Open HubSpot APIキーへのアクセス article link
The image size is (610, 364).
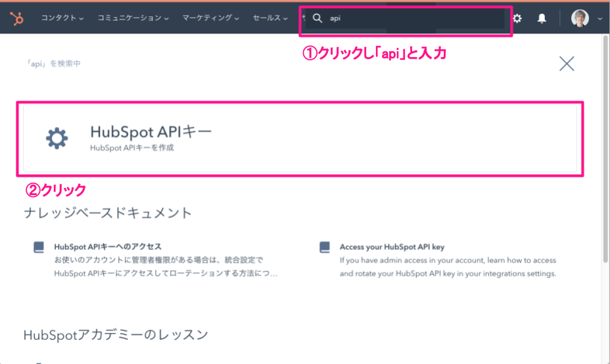108,247
